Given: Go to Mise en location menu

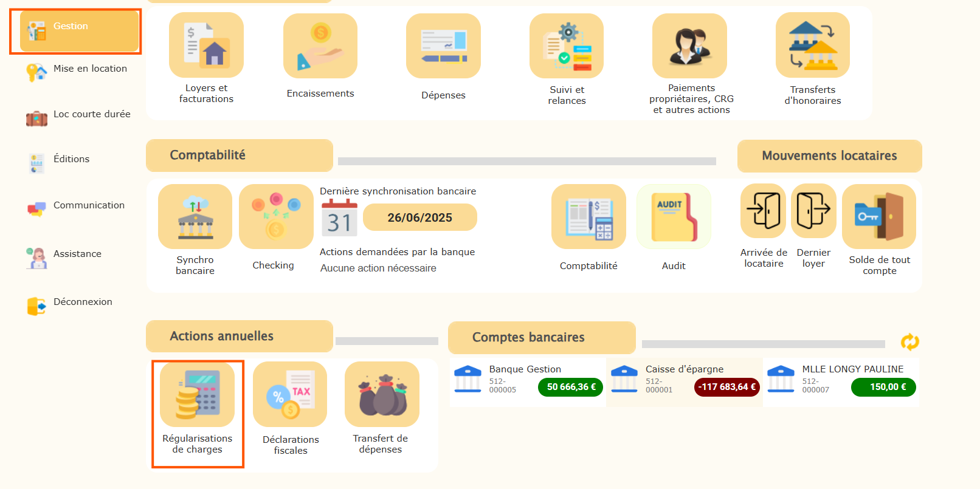Looking at the screenshot, I should pyautogui.click(x=90, y=69).
